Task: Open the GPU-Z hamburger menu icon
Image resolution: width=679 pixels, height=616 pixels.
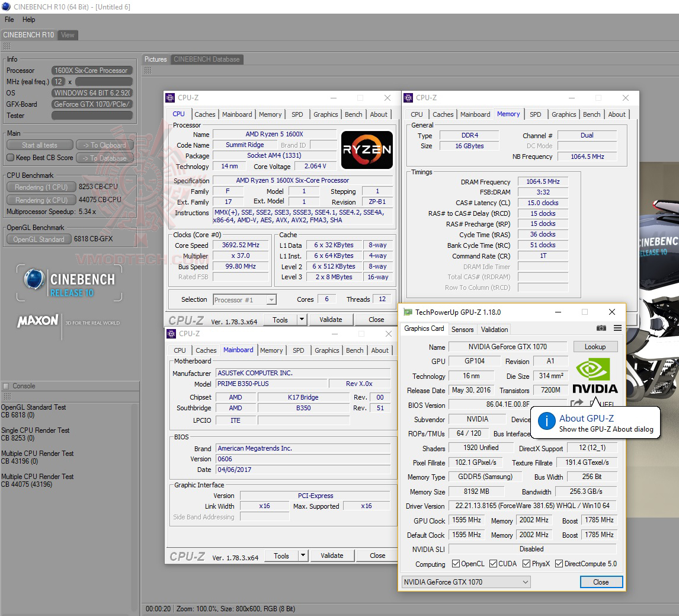Action: 616,328
